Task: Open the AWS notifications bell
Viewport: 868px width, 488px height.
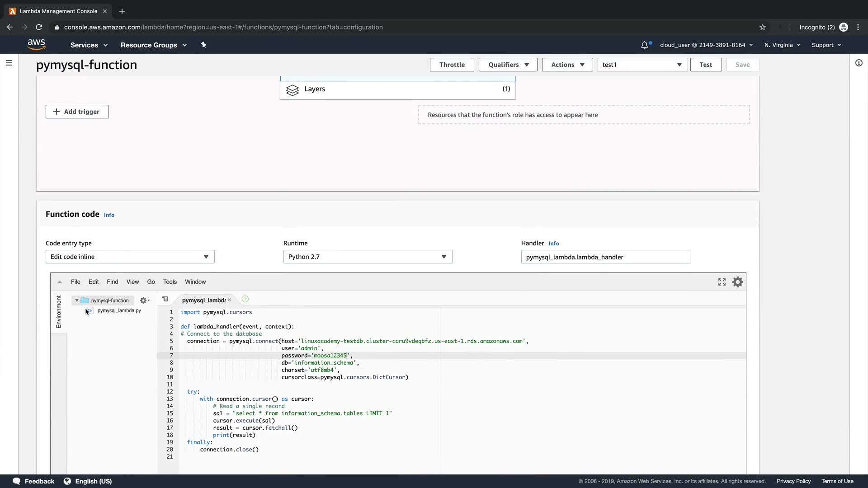Action: click(x=644, y=45)
